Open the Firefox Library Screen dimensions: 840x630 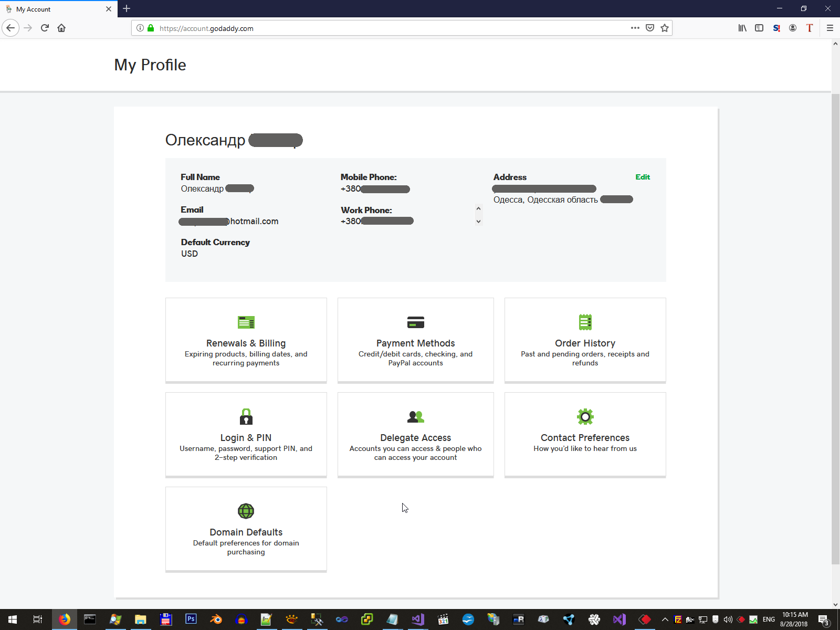[742, 28]
